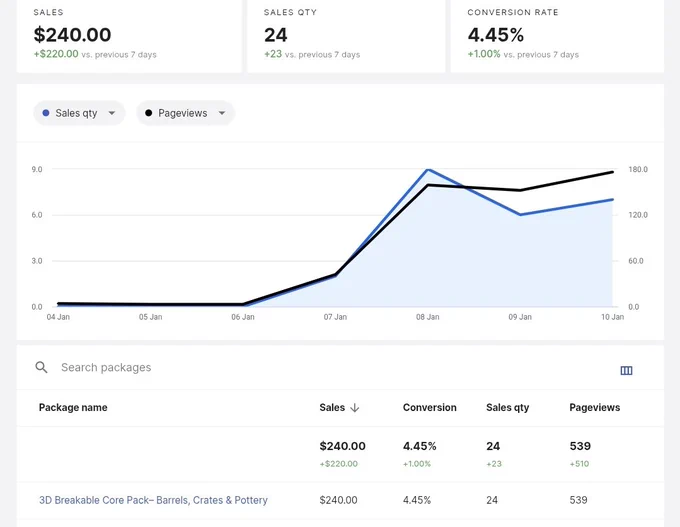Click the 180.0 right axis label
The image size is (680, 527).
tap(638, 169)
